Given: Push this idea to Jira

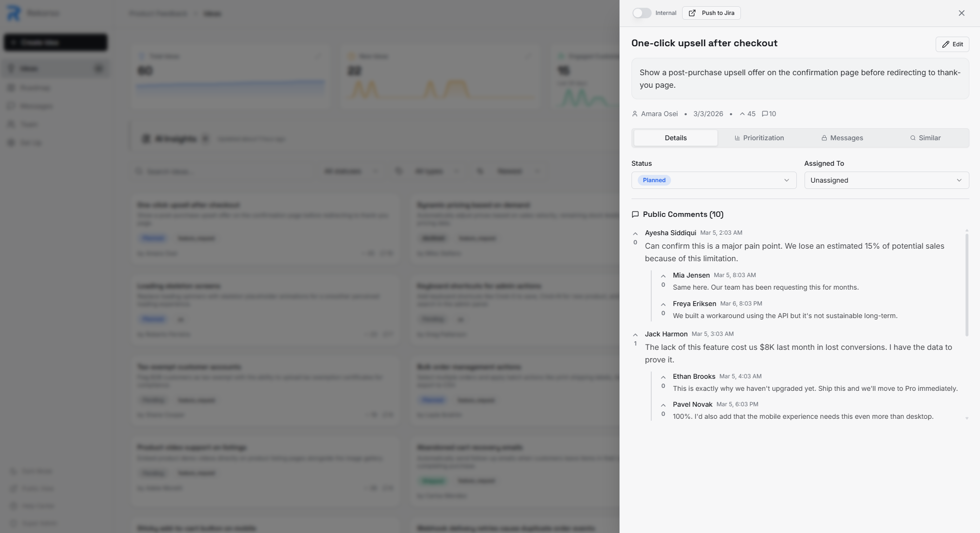Looking at the screenshot, I should [x=711, y=13].
